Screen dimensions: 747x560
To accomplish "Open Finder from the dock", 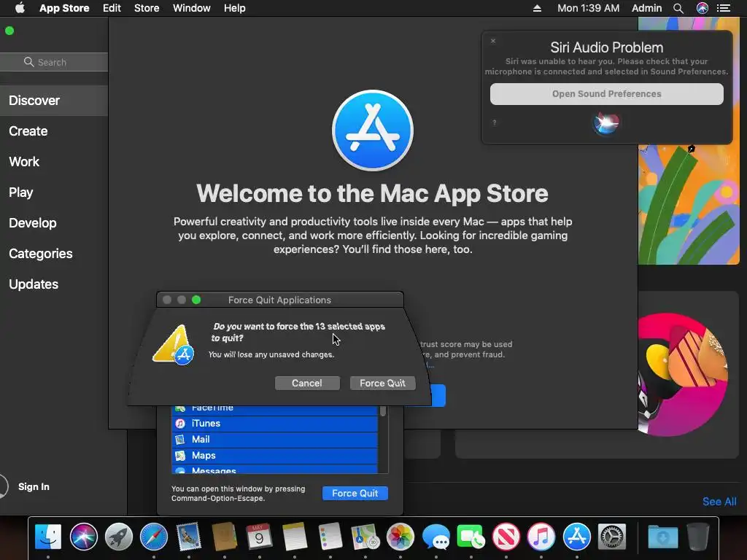I will pyautogui.click(x=48, y=537).
